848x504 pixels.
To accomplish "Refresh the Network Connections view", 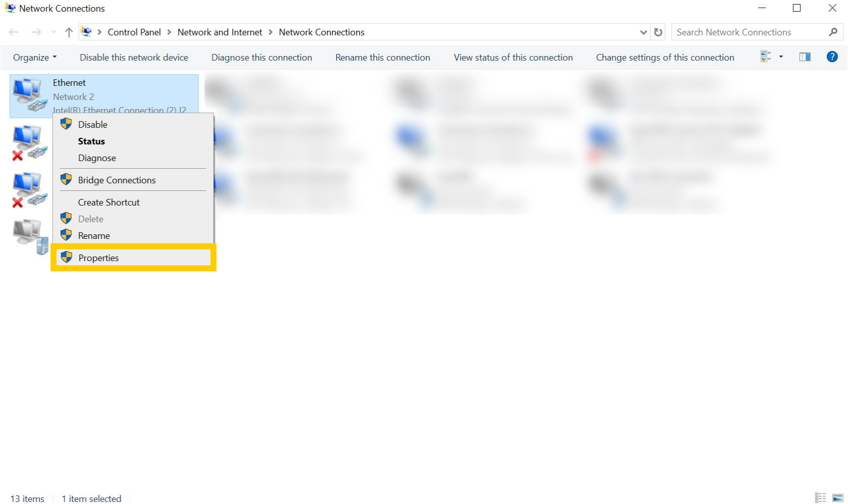I will click(x=658, y=32).
